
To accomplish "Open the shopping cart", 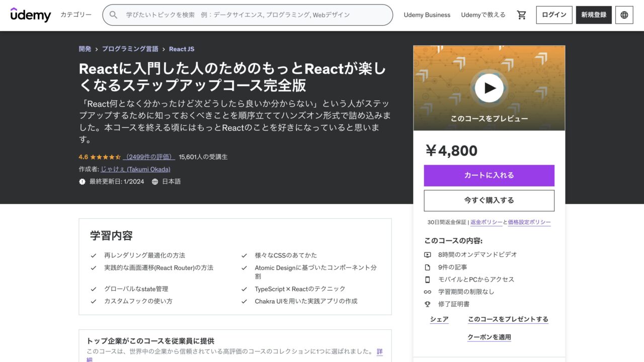I will click(521, 15).
